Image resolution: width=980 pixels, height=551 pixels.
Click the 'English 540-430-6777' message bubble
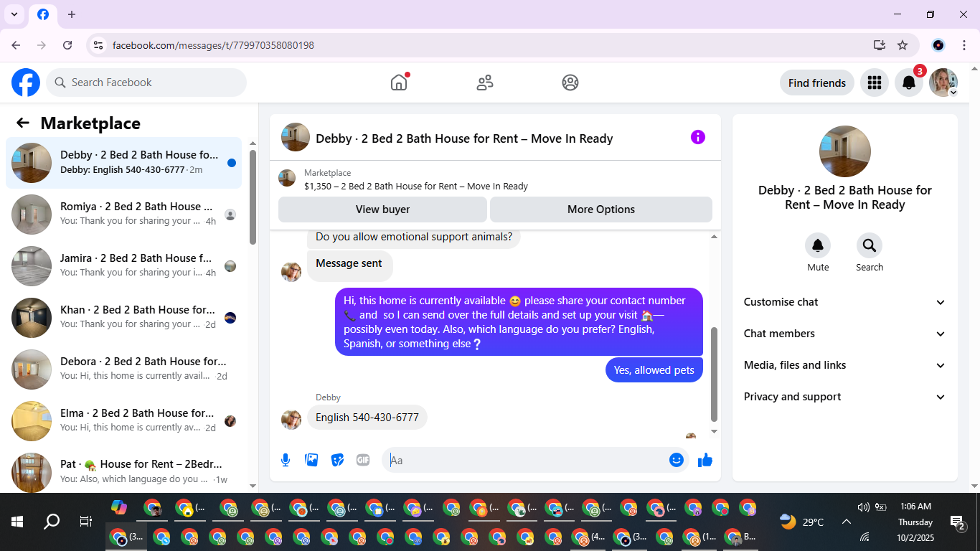367,418
